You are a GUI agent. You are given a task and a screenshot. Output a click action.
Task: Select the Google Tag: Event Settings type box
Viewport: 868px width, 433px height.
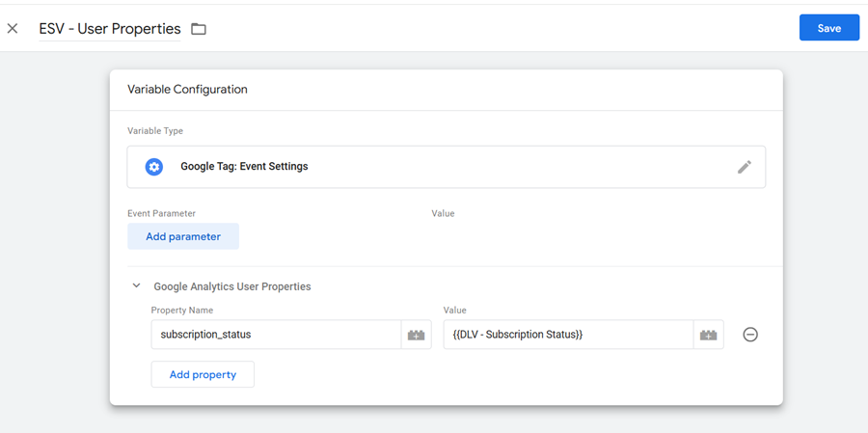click(446, 167)
